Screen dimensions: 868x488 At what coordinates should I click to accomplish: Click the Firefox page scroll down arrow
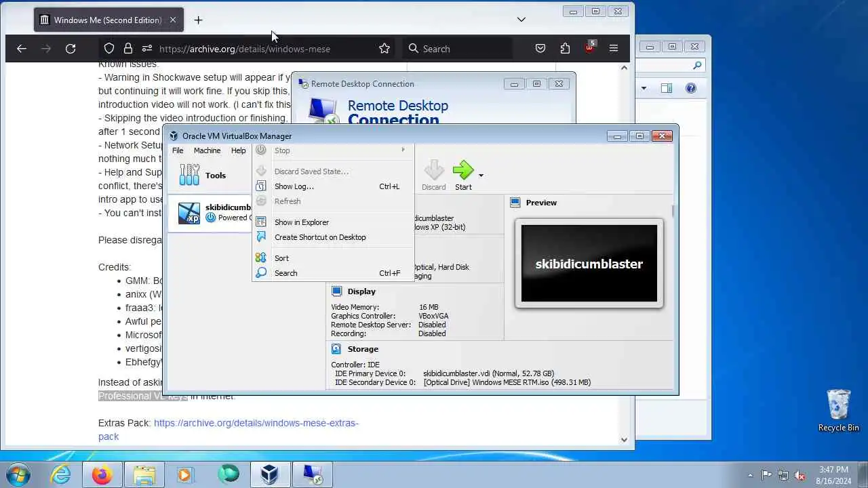624,439
